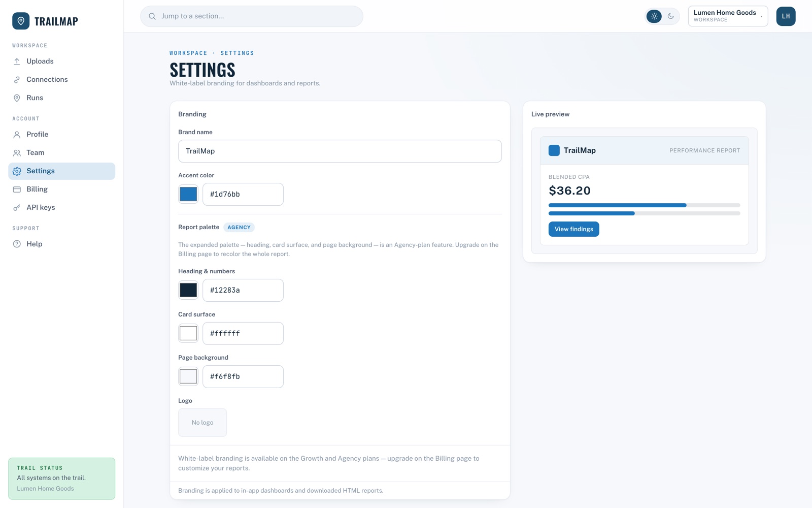Click the Jump to a section search box
The image size is (812, 508).
tap(252, 16)
